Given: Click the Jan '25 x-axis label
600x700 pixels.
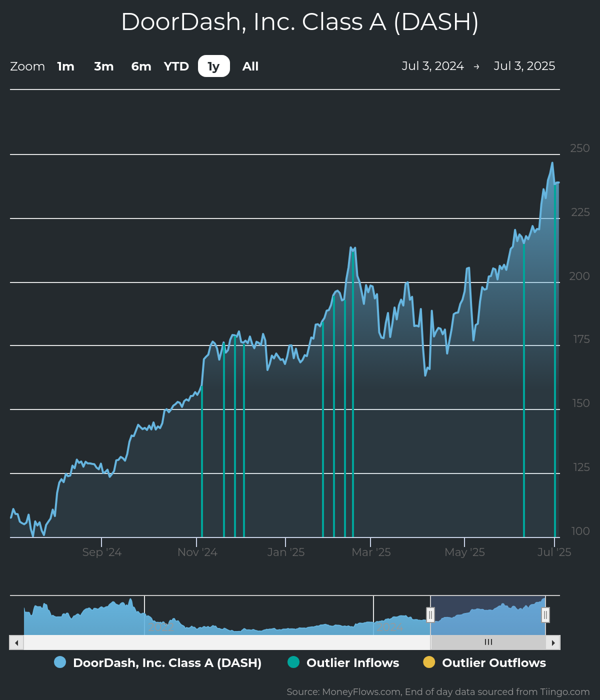Looking at the screenshot, I should coord(286,552).
